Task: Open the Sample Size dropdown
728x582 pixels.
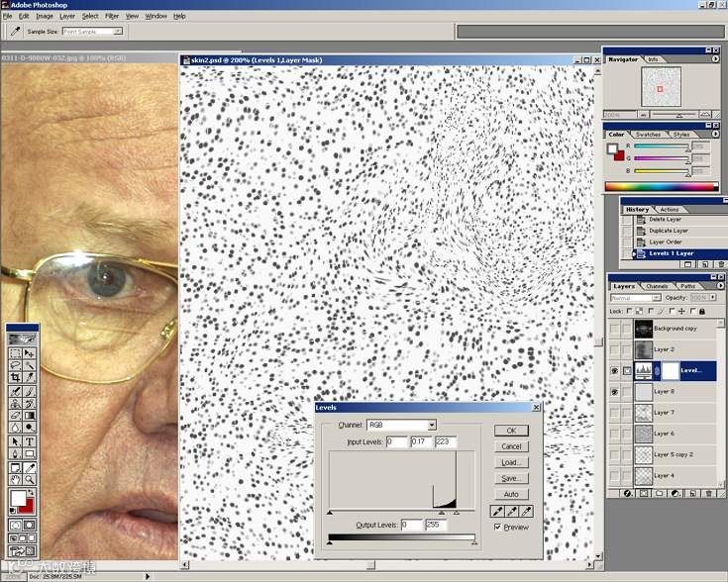Action: (92, 31)
